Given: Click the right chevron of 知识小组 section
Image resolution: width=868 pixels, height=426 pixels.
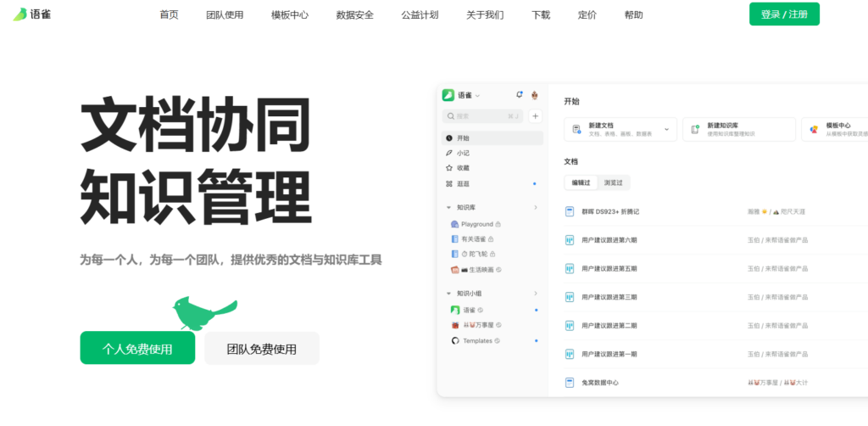Looking at the screenshot, I should [536, 293].
